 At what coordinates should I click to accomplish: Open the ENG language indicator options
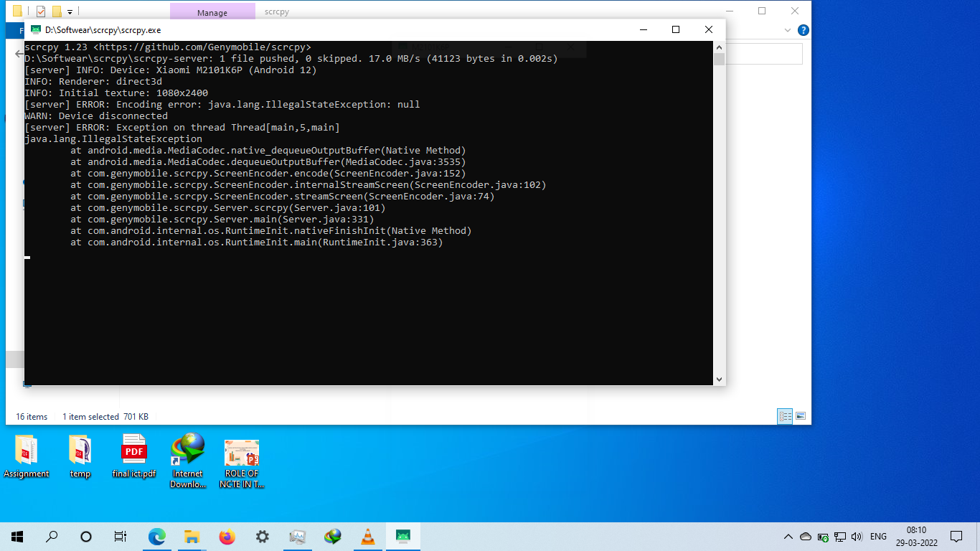[877, 536]
